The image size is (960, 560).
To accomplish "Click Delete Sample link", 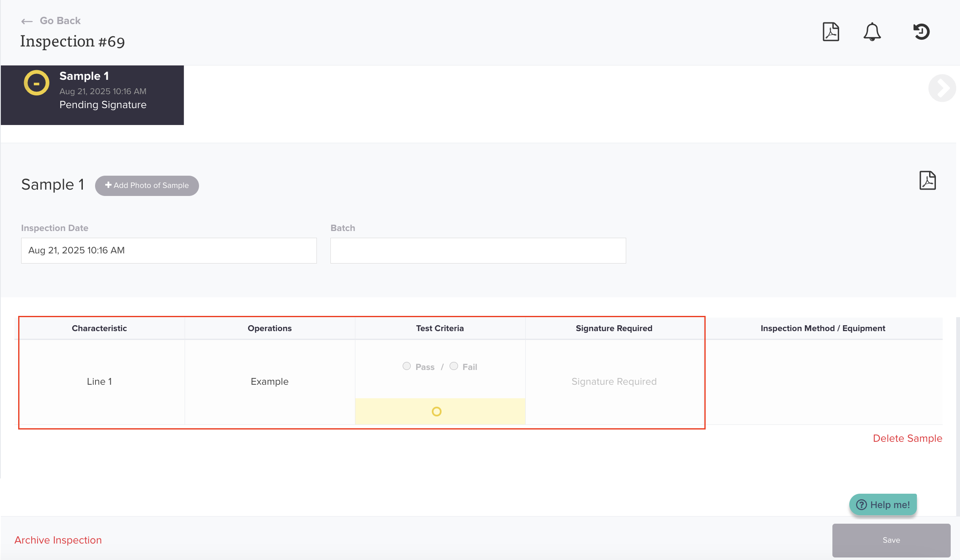I will 907,438.
